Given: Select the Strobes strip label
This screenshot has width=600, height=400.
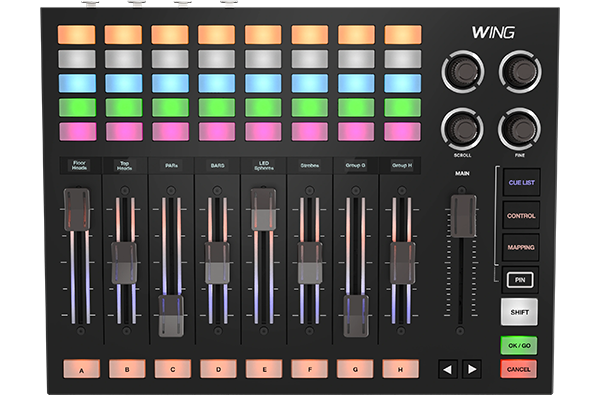Looking at the screenshot, I should coord(310,165).
